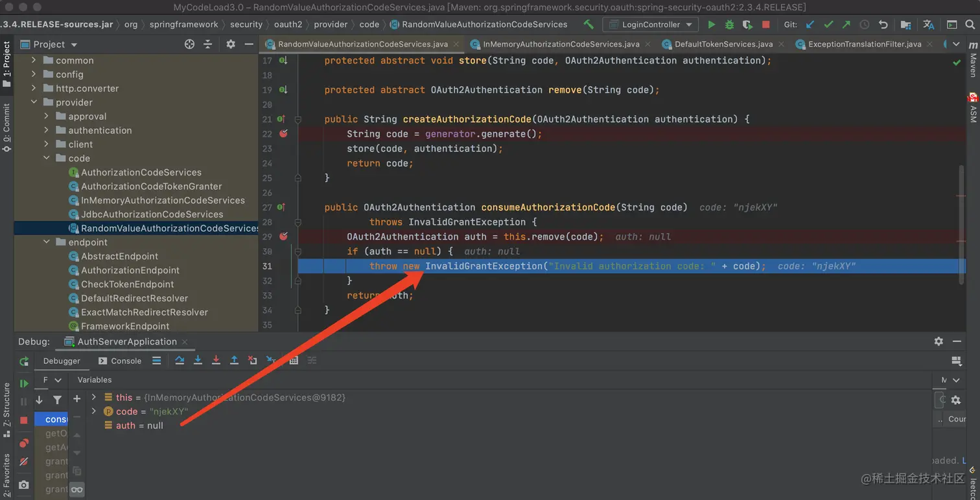Expand the config folder
The width and height of the screenshot is (980, 500).
tap(34, 74)
